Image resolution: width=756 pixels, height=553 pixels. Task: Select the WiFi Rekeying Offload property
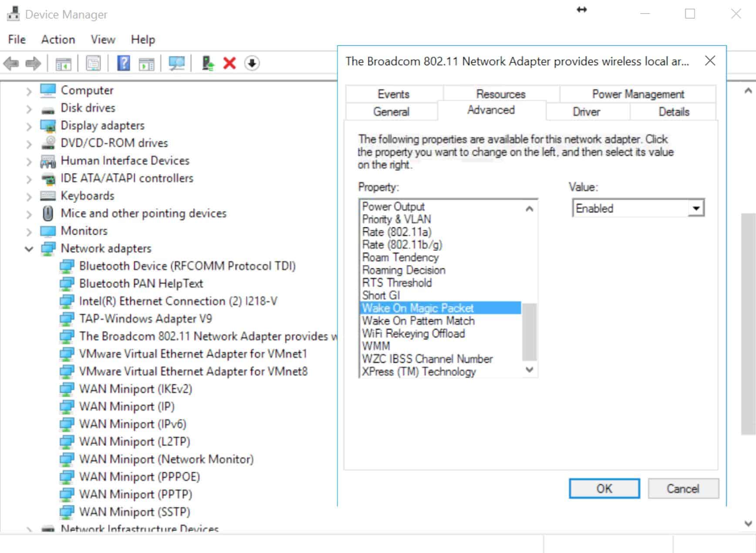(x=413, y=334)
